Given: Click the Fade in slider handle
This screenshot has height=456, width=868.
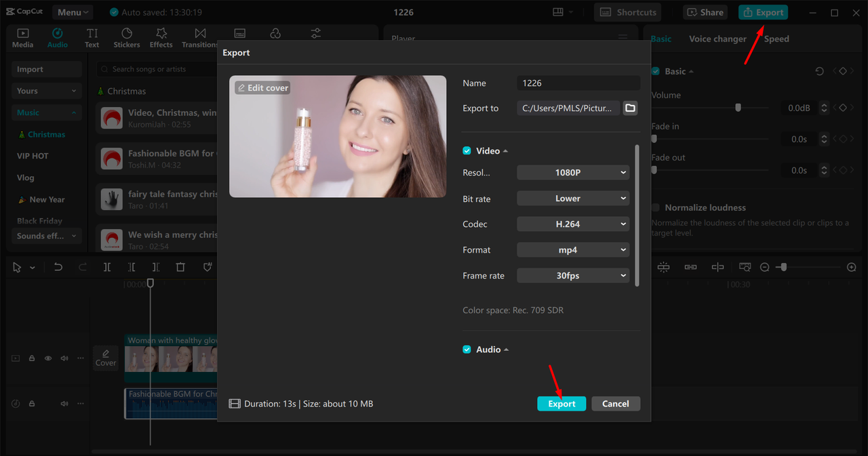Looking at the screenshot, I should [654, 139].
